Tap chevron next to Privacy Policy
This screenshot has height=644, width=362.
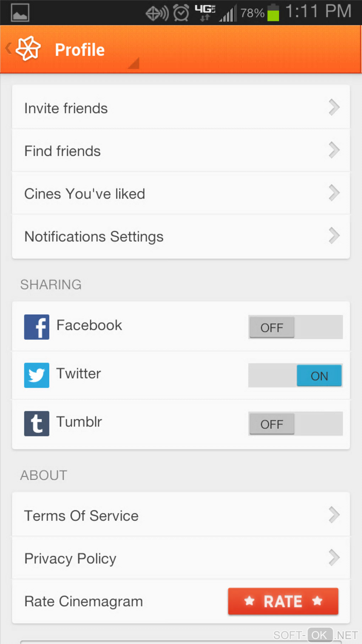(x=334, y=557)
